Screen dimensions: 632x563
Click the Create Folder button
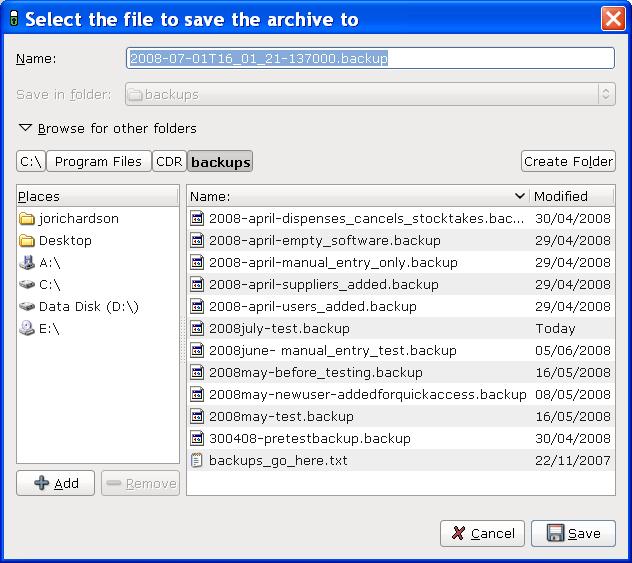(568, 161)
